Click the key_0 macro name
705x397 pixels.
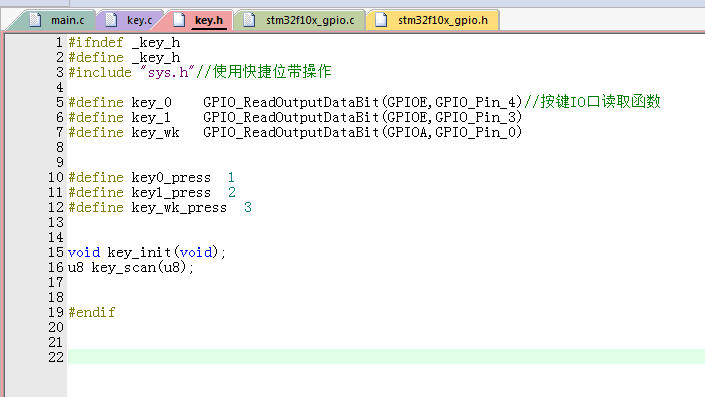(152, 103)
